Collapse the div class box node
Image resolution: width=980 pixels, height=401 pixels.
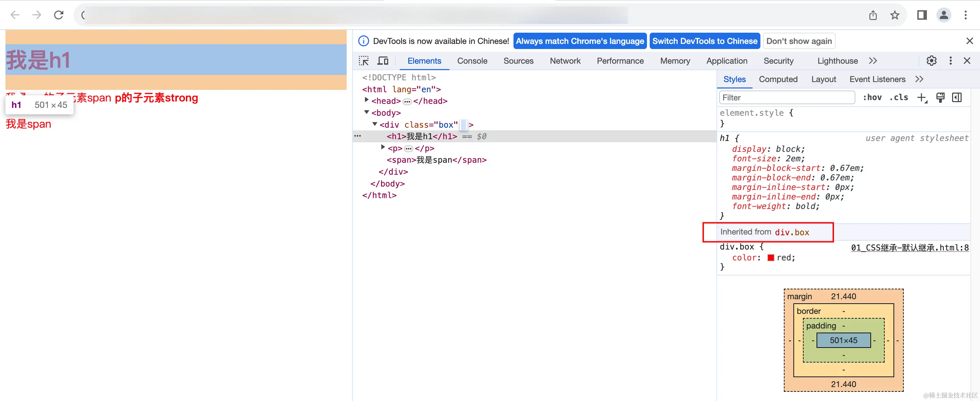375,124
